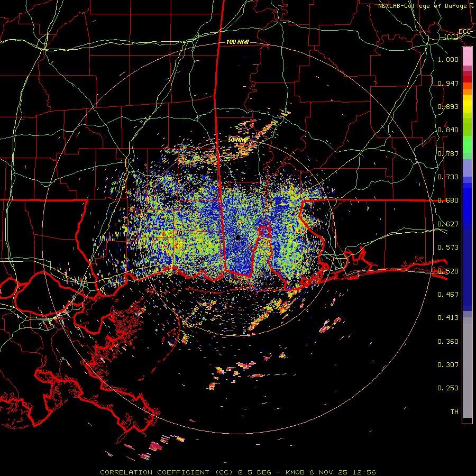Select the 0.893 scale label
The height and width of the screenshot is (476, 476).
448,106
